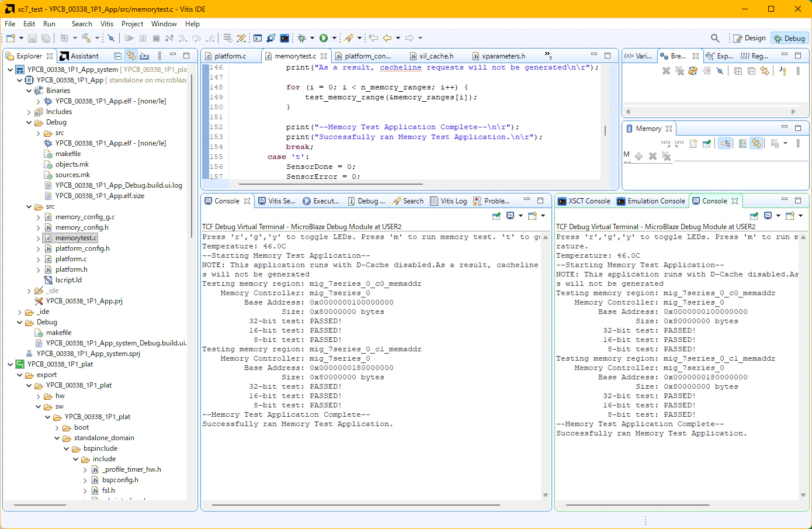This screenshot has width=812, height=529.
Task: Open the Project menu
Action: coord(132,24)
